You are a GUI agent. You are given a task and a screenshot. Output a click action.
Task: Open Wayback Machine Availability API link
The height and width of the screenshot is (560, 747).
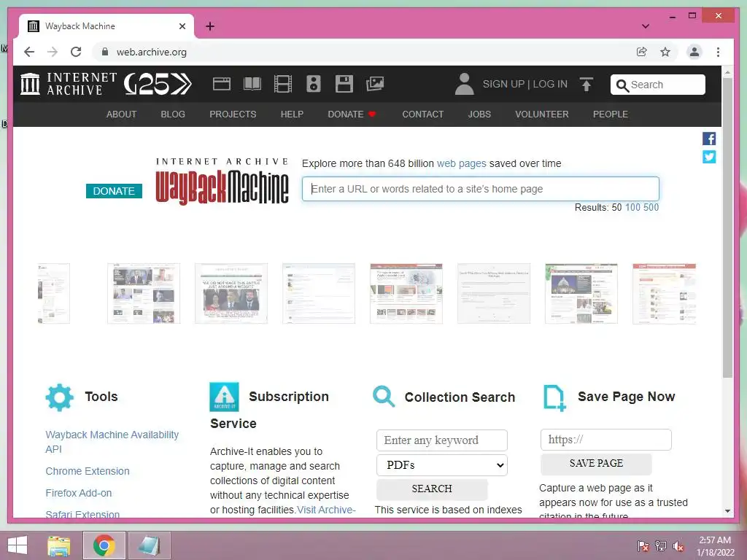coord(112,442)
